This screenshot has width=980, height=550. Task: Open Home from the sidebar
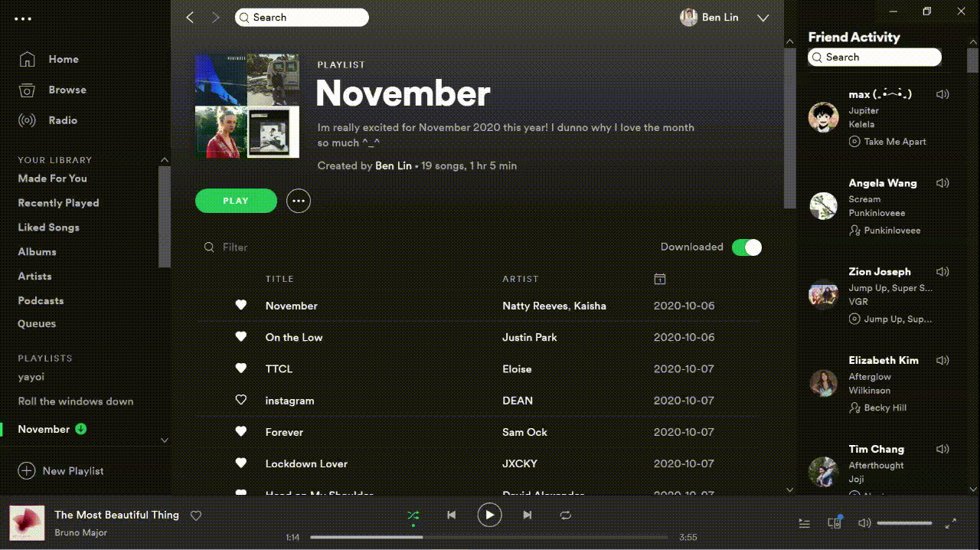(x=64, y=59)
